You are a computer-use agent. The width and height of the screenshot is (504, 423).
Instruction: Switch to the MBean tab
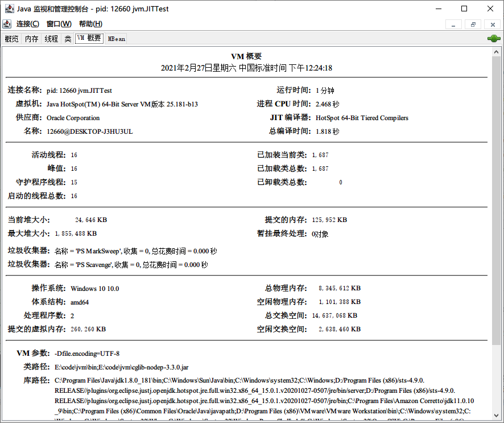[x=117, y=39]
